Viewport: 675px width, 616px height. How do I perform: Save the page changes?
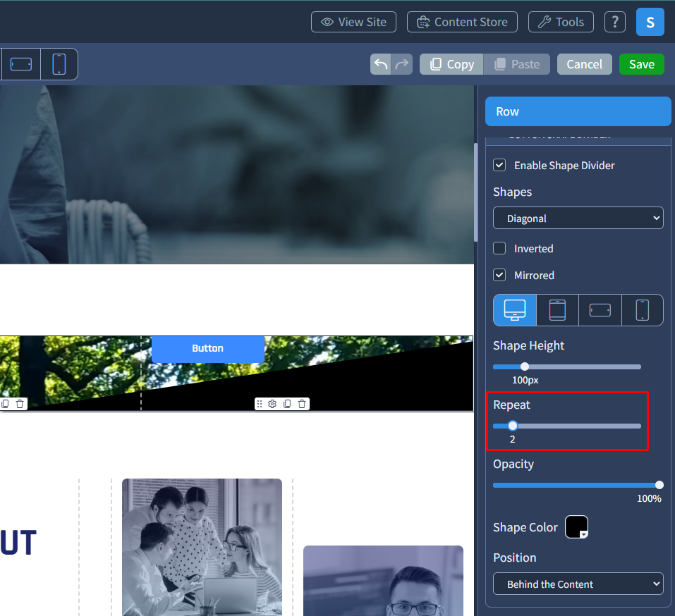click(641, 63)
